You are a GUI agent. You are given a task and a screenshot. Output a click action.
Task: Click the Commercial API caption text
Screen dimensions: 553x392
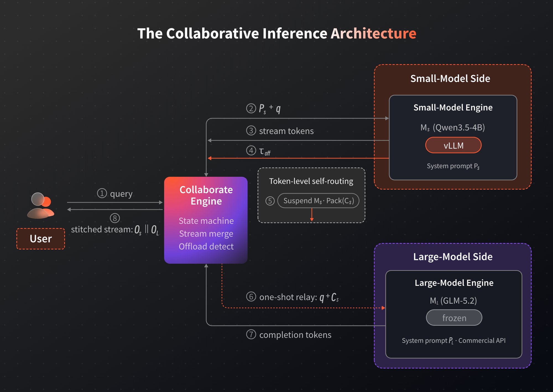[482, 341]
